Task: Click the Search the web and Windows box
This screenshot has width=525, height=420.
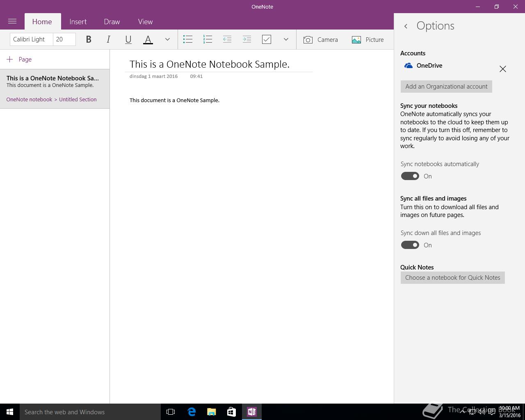Action: click(90, 412)
